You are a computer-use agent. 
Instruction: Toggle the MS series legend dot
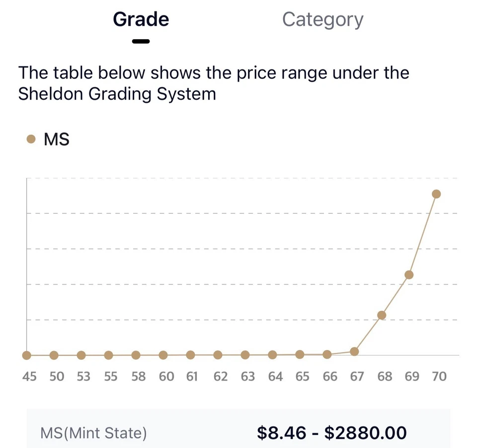[x=31, y=139]
